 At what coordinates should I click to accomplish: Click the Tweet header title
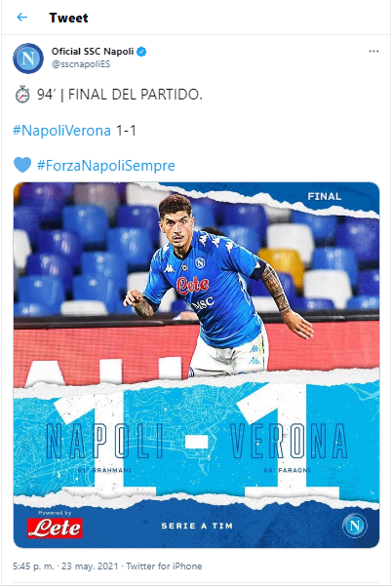coord(68,18)
